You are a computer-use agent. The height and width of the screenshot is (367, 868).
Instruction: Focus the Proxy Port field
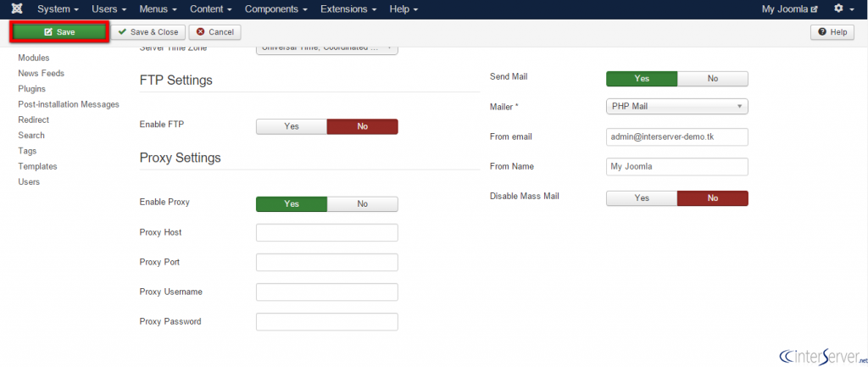coord(327,263)
